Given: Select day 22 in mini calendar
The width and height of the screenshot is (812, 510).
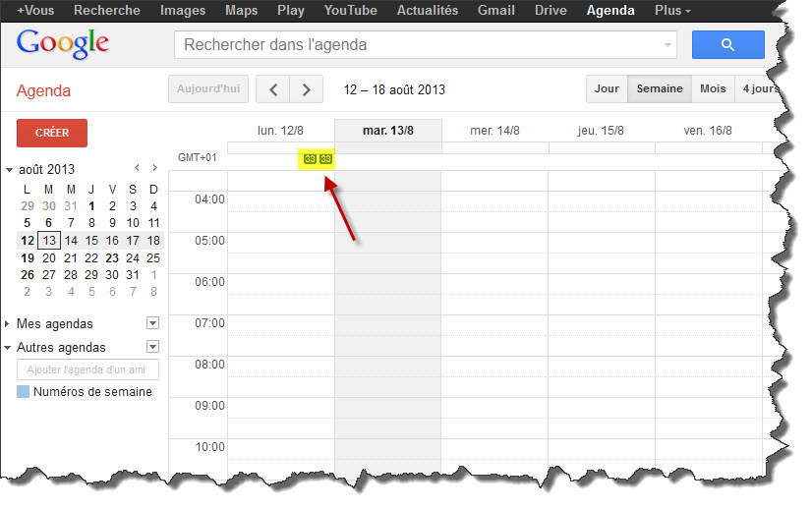Looking at the screenshot, I should [x=91, y=257].
